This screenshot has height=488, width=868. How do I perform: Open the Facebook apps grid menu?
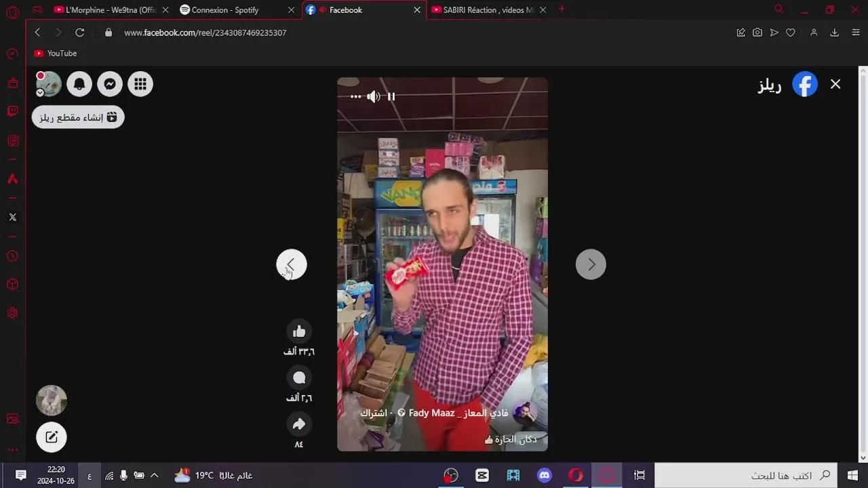pyautogui.click(x=140, y=83)
